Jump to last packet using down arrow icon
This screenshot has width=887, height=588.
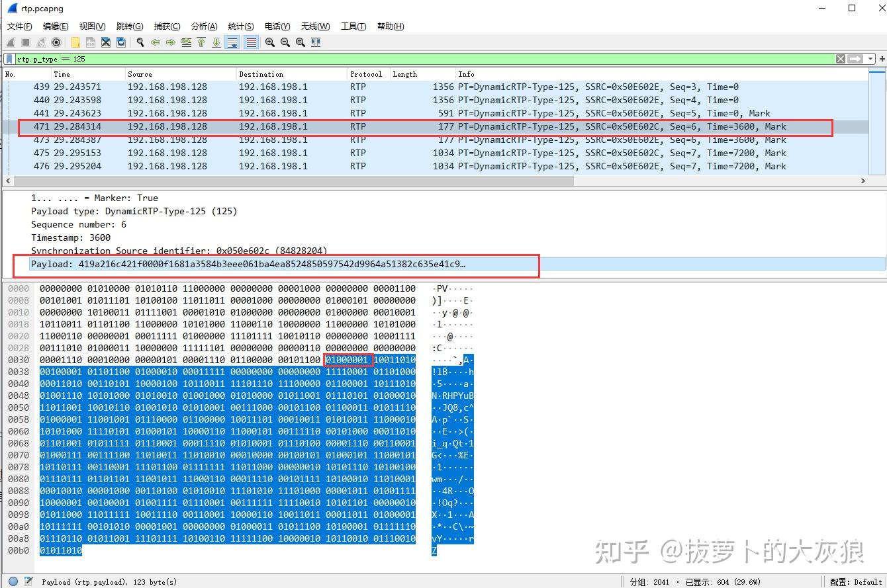pos(216,42)
